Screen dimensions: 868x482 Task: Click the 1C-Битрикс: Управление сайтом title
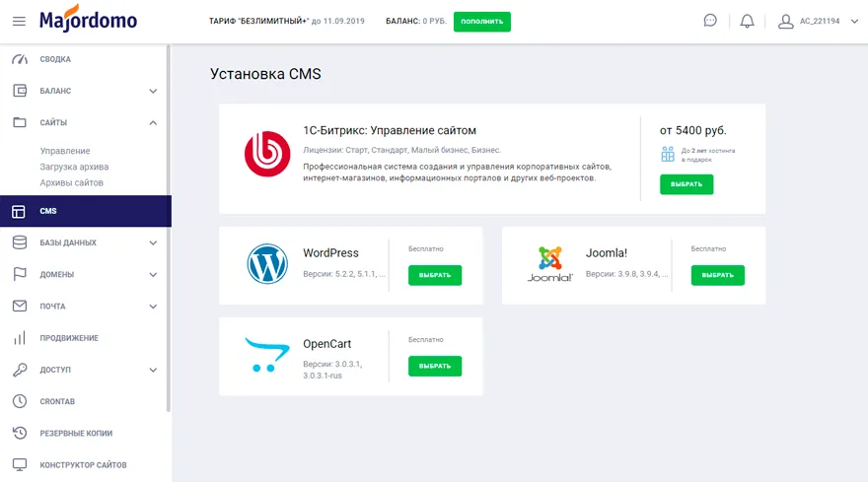coord(390,130)
